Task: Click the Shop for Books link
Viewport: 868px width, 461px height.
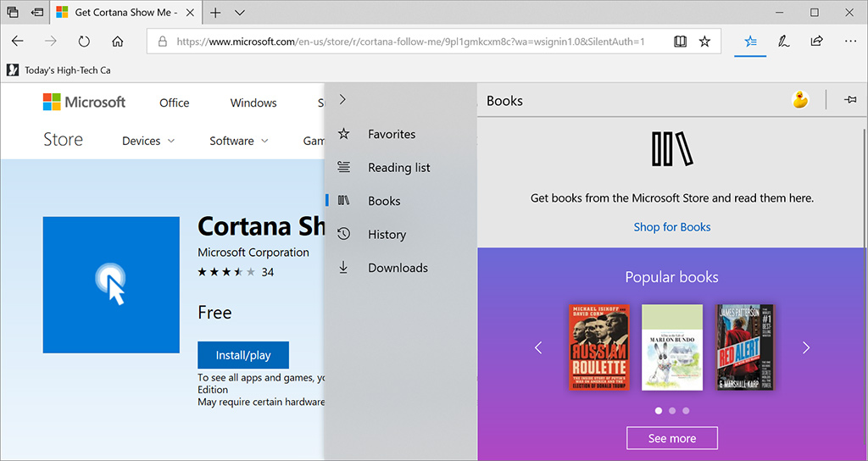Action: 671,227
